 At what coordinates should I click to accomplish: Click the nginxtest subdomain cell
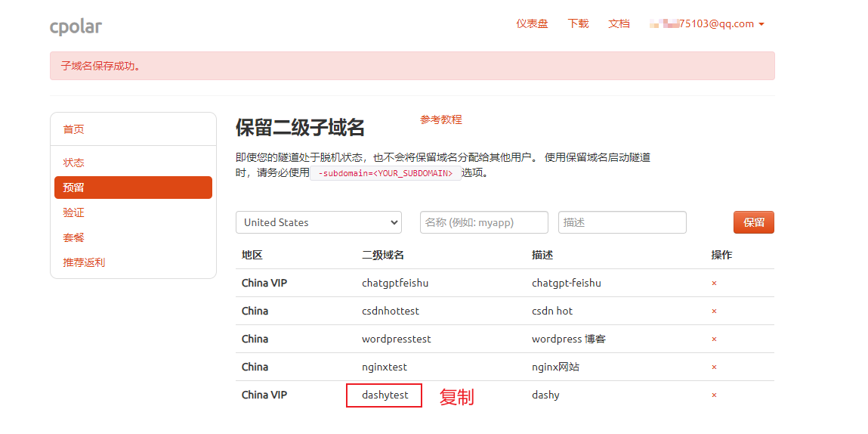pyautogui.click(x=385, y=367)
